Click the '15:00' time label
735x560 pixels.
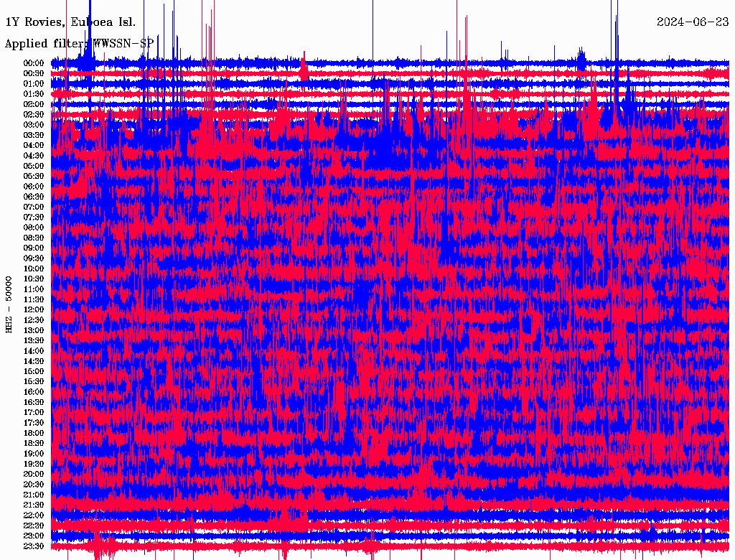[x=34, y=371]
